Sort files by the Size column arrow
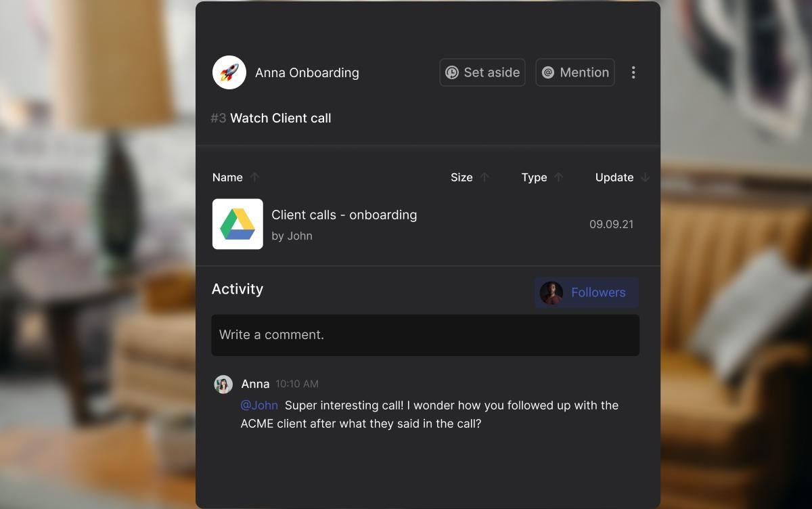Viewport: 812px width, 509px height. click(x=484, y=177)
